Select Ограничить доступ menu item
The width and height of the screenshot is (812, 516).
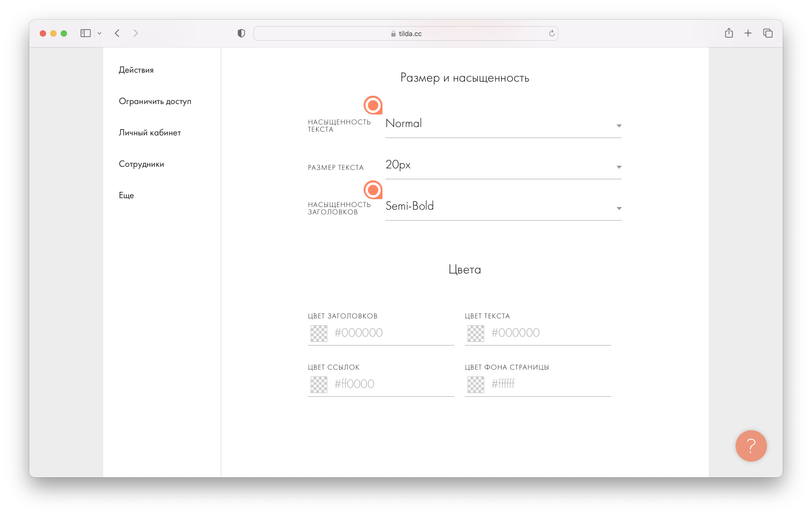coord(155,101)
